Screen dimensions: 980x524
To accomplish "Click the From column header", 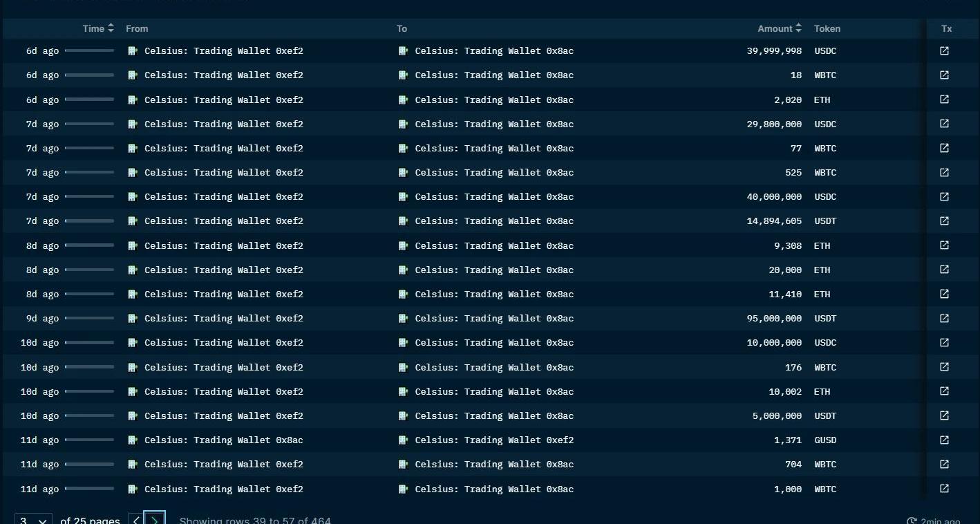I will [x=137, y=28].
